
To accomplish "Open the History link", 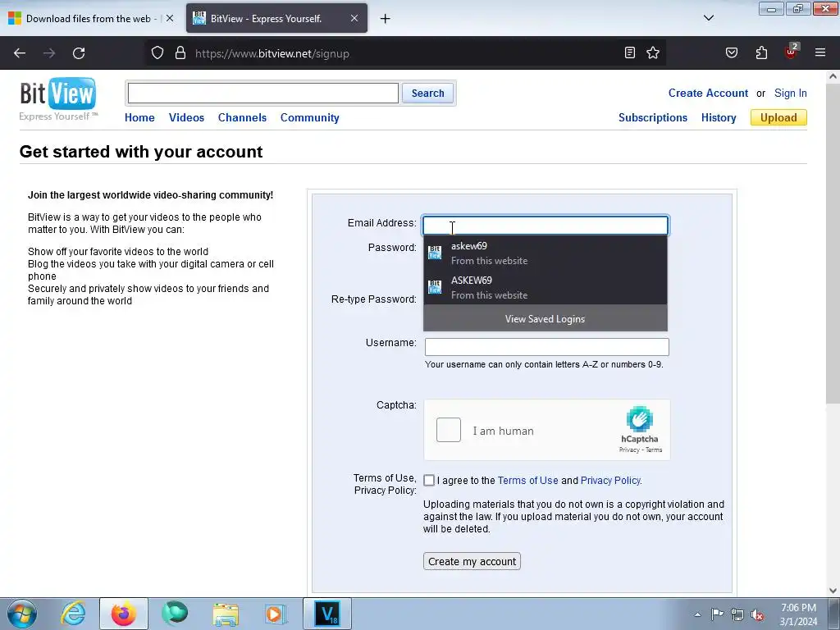I will pos(719,118).
